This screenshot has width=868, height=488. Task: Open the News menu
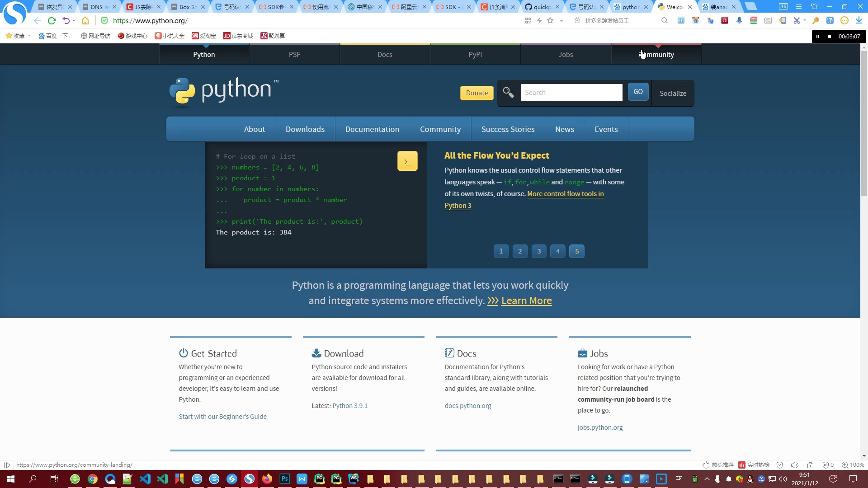click(x=565, y=129)
